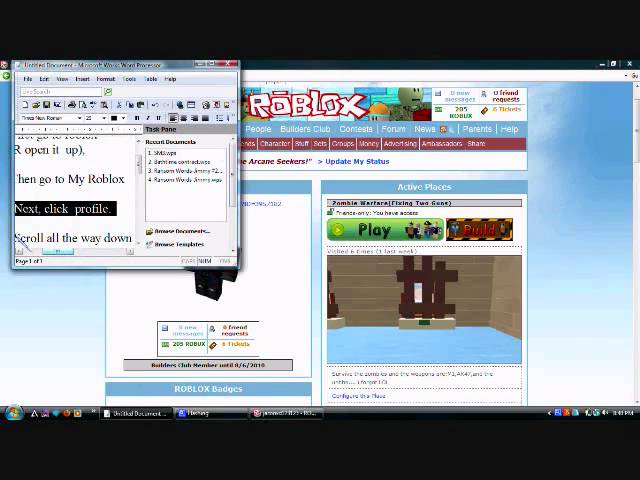Open Help menu in Works
The width and height of the screenshot is (640, 480).
(170, 79)
